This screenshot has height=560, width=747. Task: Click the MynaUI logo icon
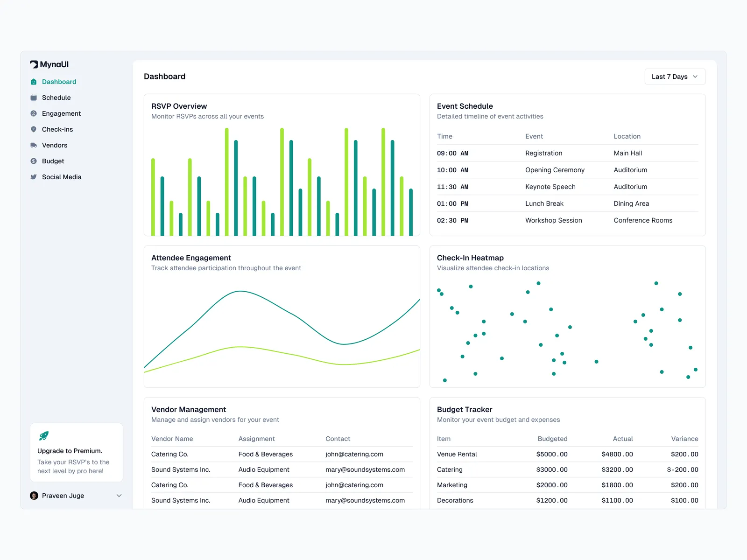pos(34,64)
